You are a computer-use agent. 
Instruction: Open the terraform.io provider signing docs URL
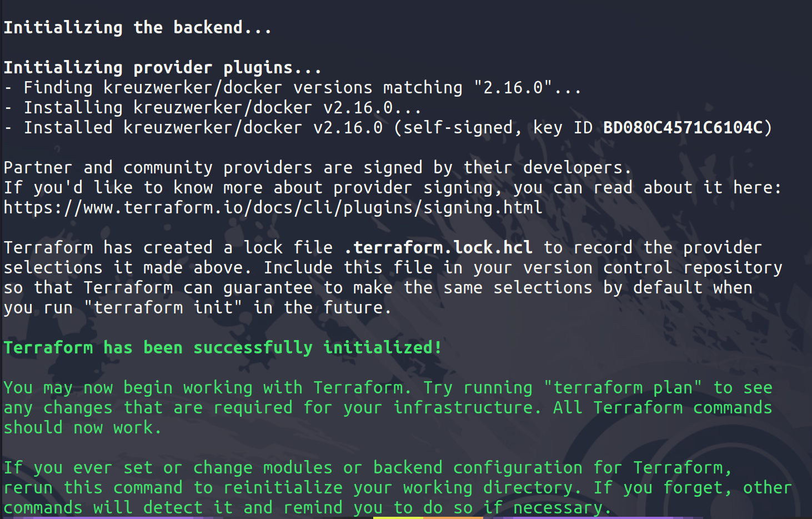tap(273, 208)
